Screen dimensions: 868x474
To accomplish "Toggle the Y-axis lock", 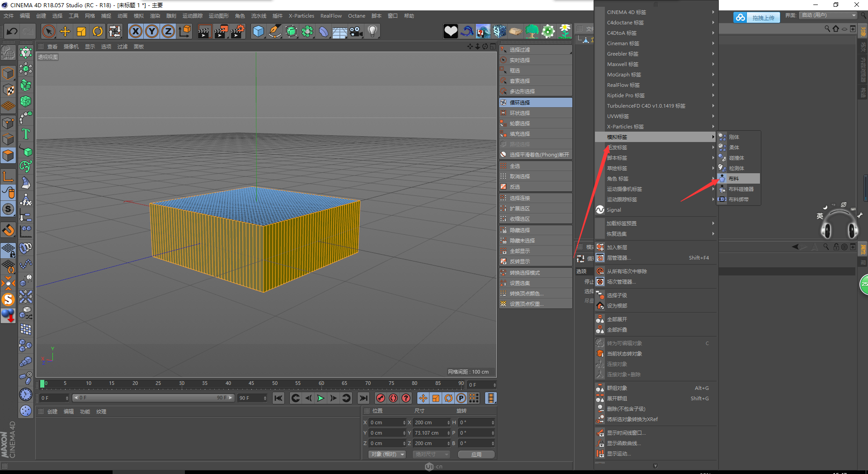I will (152, 32).
